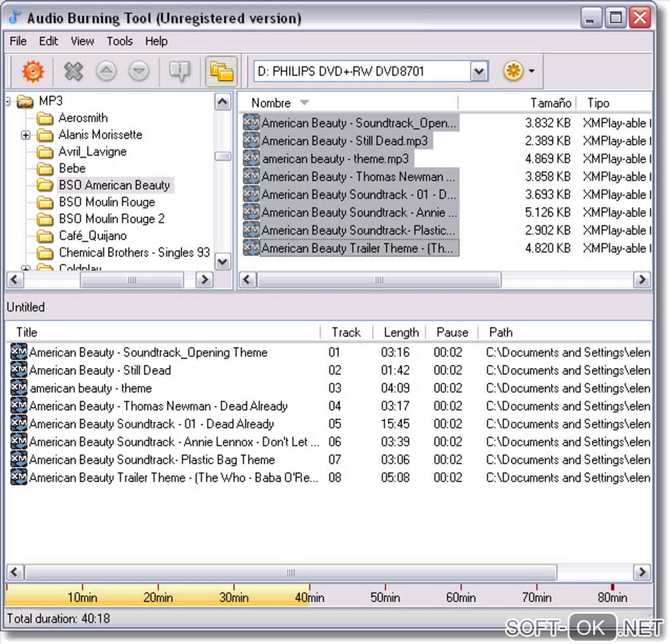The image size is (670, 644).
Task: Select the MP3 root folder
Action: (x=51, y=101)
